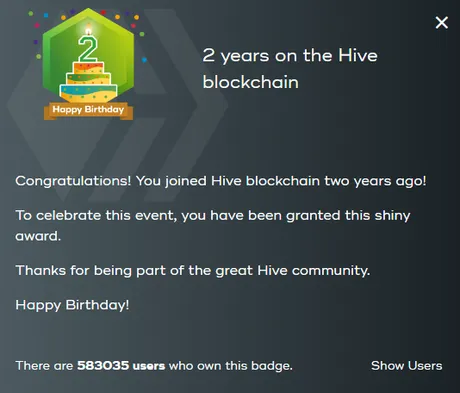Click the Congratulations sentence
460x393 pixels.
coord(221,181)
